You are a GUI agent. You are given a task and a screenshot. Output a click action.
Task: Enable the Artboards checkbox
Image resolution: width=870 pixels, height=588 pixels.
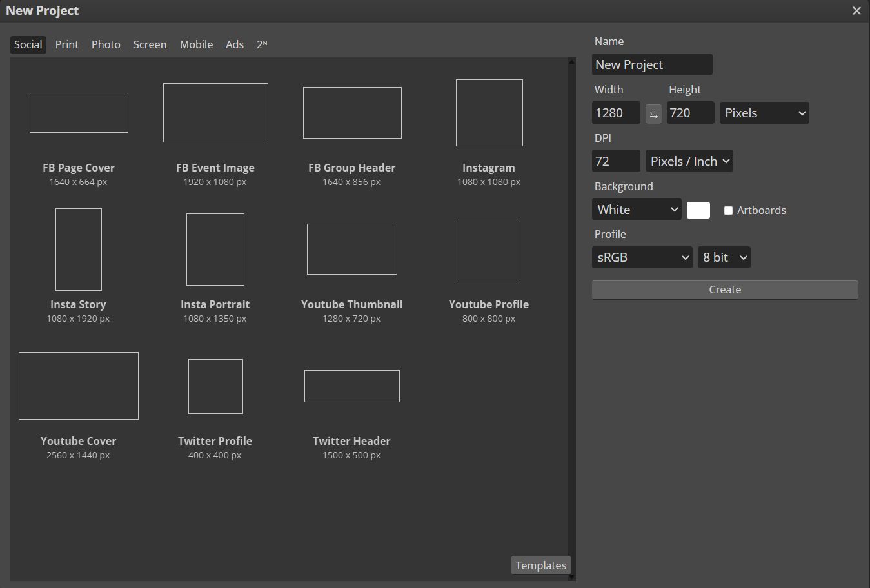coord(728,211)
